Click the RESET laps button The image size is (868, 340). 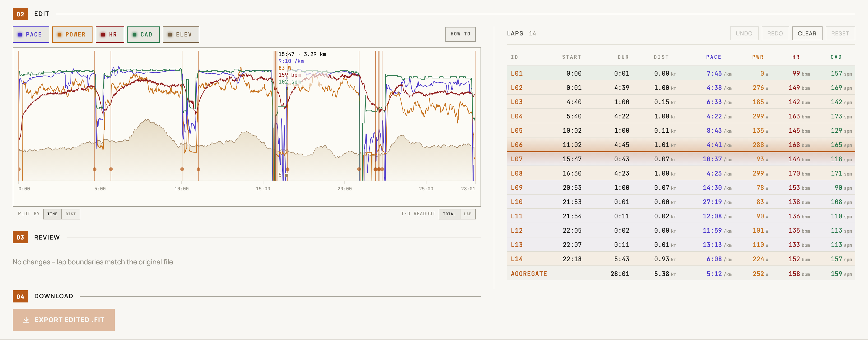click(840, 33)
